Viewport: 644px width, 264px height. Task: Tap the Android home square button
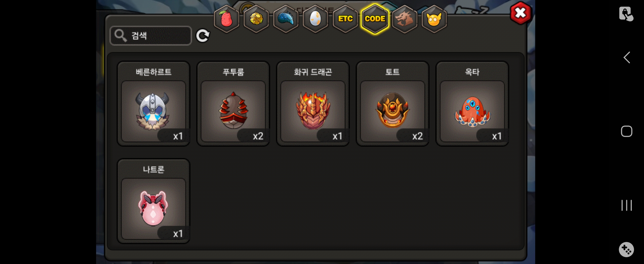click(x=626, y=131)
